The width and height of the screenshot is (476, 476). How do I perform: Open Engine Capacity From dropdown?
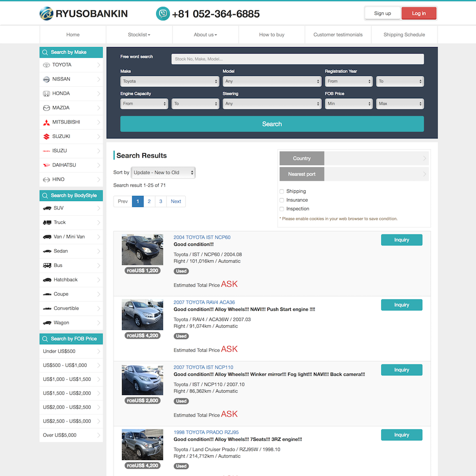click(144, 104)
